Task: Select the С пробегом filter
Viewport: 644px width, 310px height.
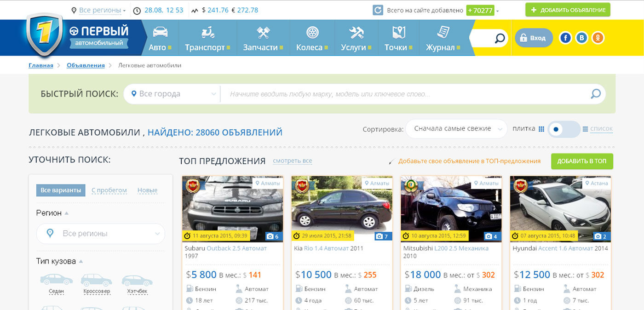Action: coord(109,190)
